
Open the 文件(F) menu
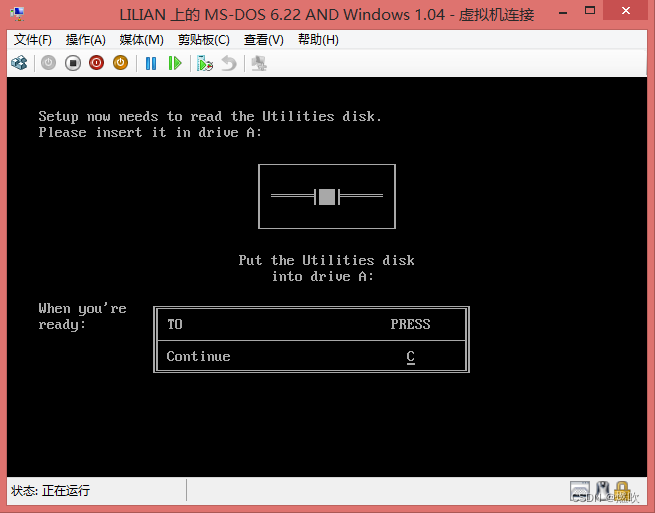pyautogui.click(x=33, y=40)
